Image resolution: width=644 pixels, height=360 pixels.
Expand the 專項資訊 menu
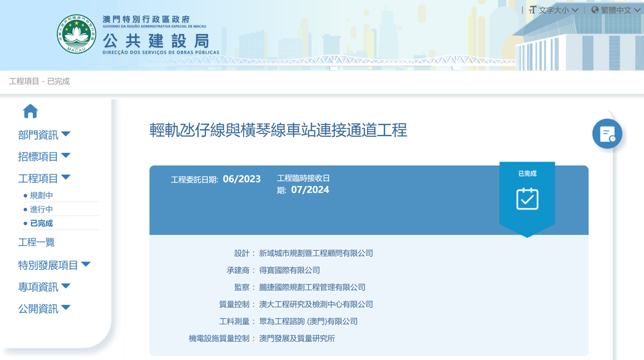tap(45, 287)
